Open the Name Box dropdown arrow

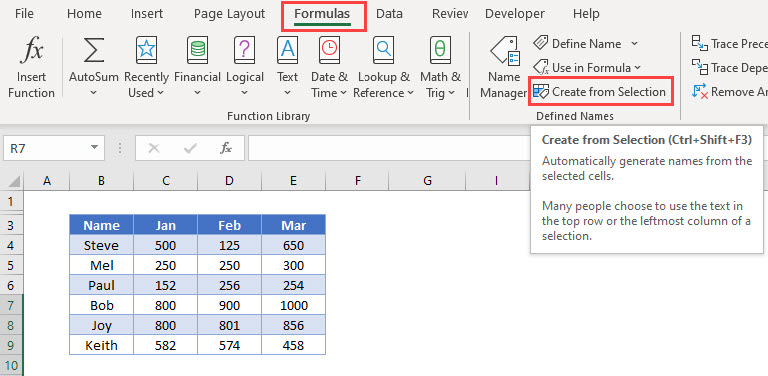pyautogui.click(x=94, y=148)
